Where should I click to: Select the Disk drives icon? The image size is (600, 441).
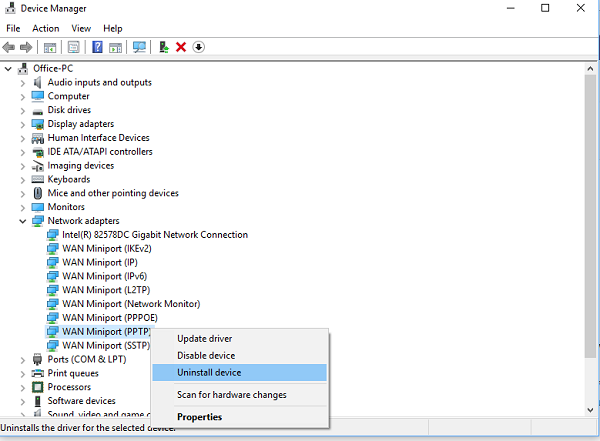38,111
